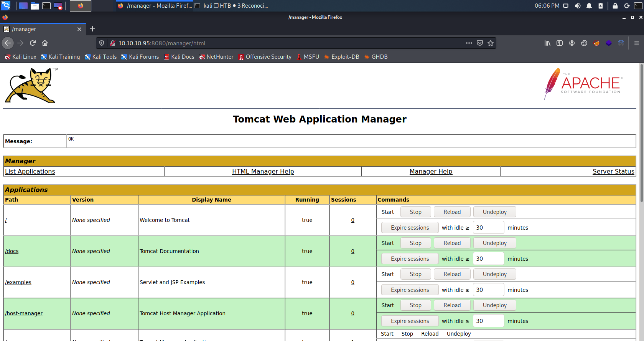The image size is (644, 341).
Task: Switch to the kali HTB Reconoci taskbar window
Action: tap(231, 6)
